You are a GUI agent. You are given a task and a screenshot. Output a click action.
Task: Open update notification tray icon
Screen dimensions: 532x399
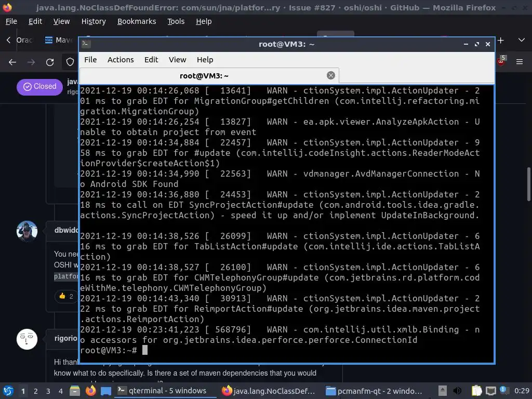(503, 390)
